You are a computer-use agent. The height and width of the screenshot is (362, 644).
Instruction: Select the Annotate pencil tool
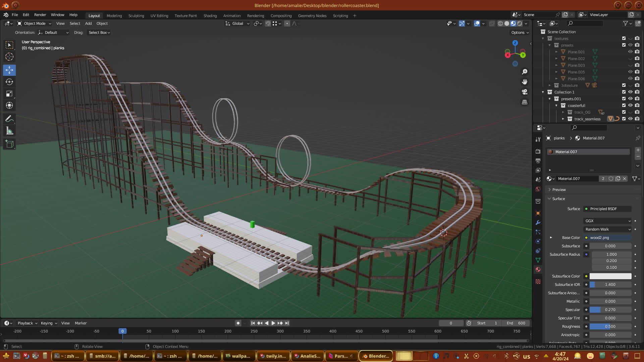9,119
